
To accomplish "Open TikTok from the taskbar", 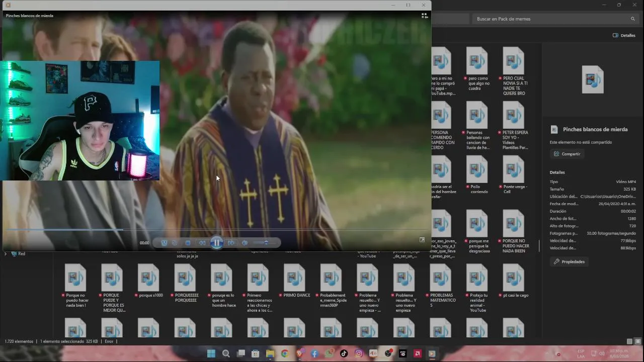I will tap(344, 353).
